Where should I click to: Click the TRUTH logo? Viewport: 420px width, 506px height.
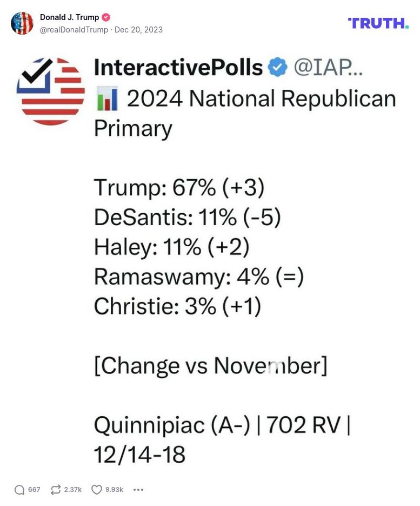pos(378,23)
